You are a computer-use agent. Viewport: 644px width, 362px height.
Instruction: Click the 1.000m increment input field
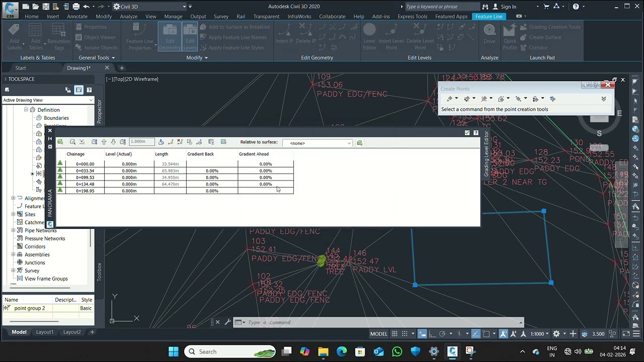point(141,142)
